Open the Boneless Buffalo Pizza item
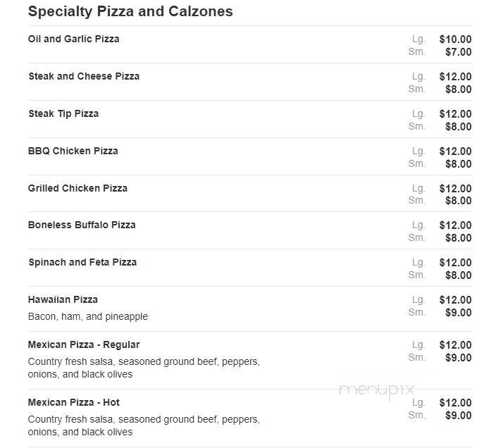This screenshot has height=448, width=503. [x=82, y=225]
